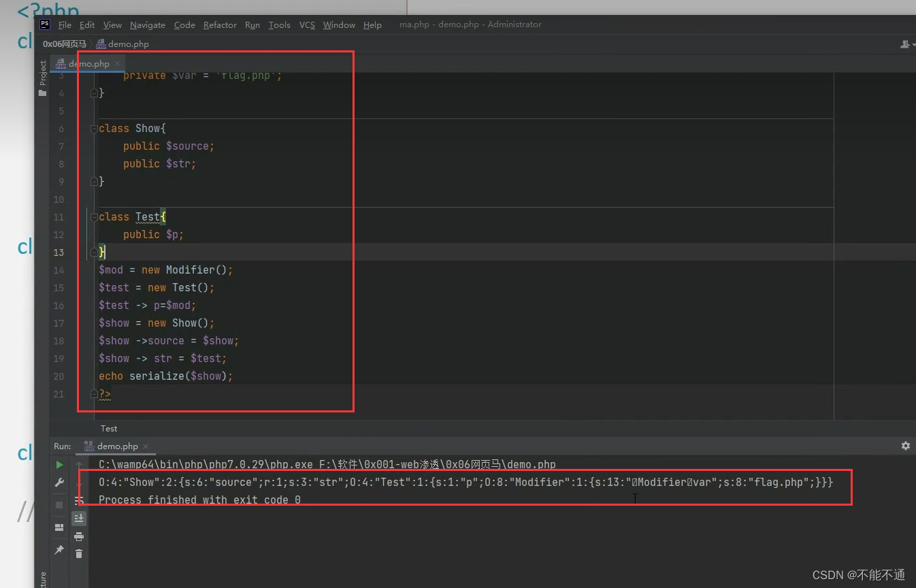916x588 pixels.
Task: Open the Run menu
Action: click(252, 24)
